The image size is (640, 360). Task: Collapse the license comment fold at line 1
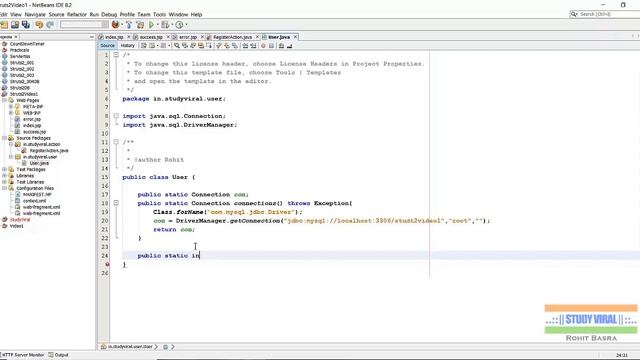click(116, 55)
